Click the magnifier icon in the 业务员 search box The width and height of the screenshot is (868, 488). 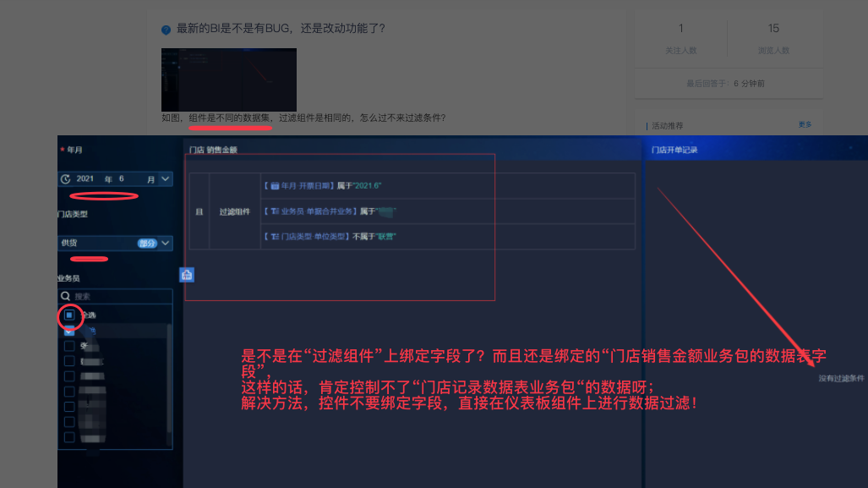[x=65, y=296]
